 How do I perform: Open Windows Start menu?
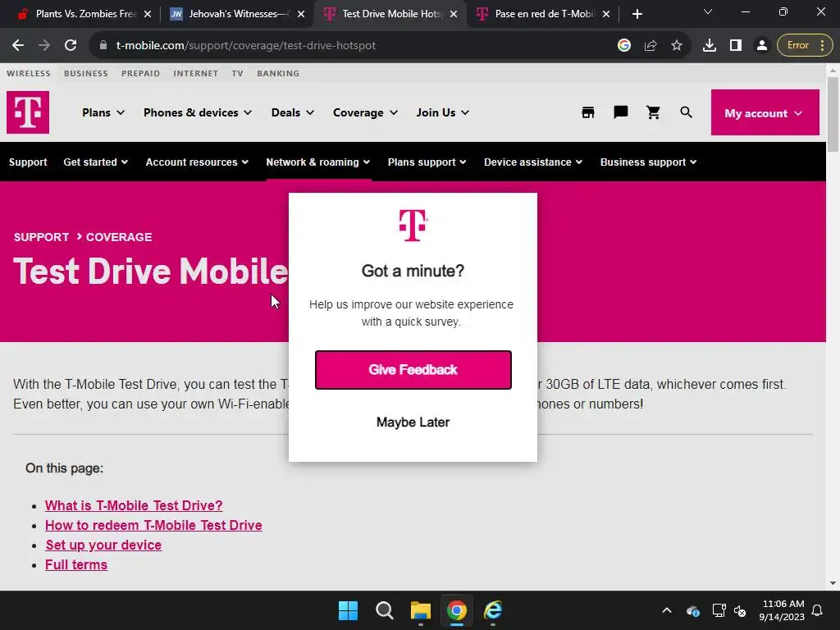(348, 610)
